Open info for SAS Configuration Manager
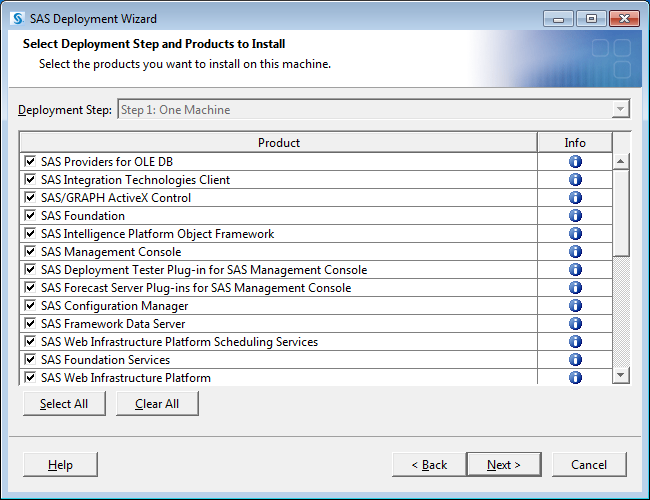The image size is (650, 500). pyautogui.click(x=575, y=306)
